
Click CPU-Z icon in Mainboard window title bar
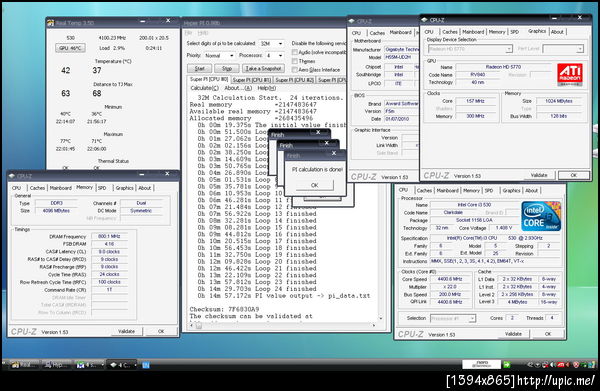point(351,21)
